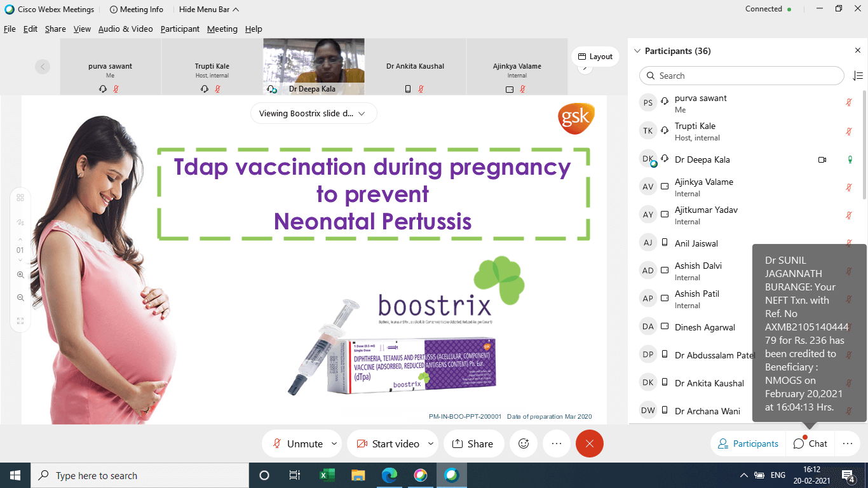
Task: Open the Audio & Video menu
Action: pyautogui.click(x=125, y=29)
